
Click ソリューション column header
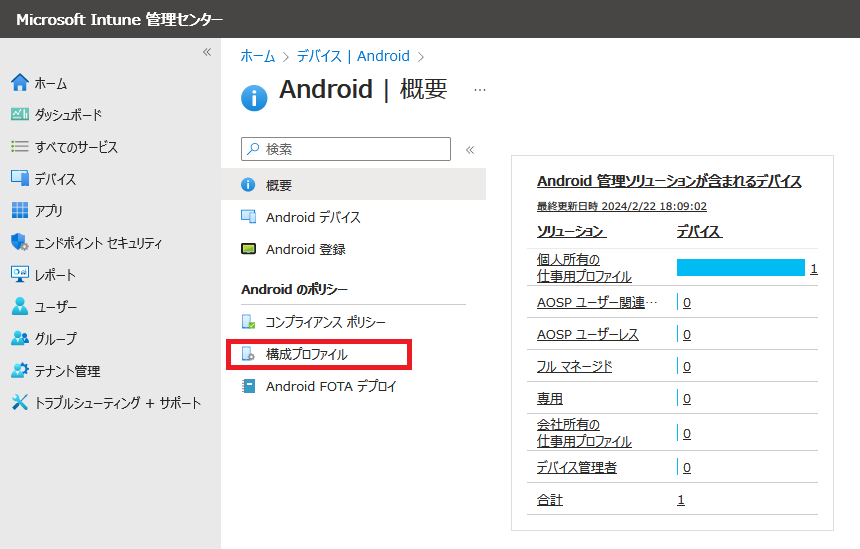[x=572, y=231]
